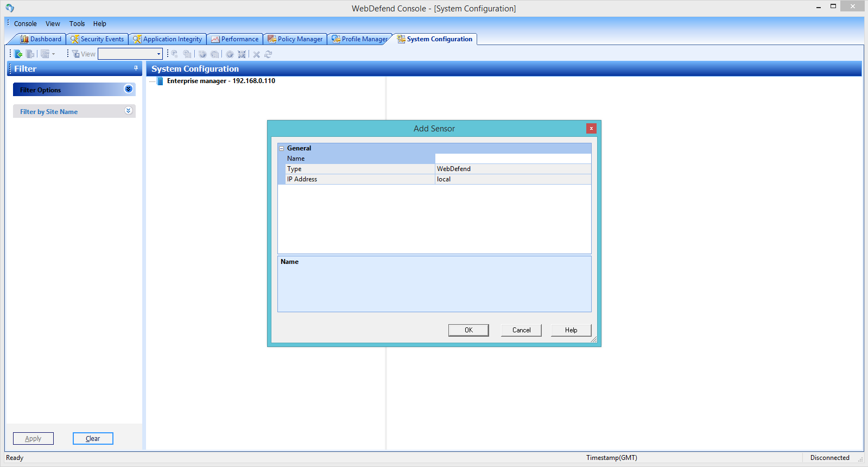Click the grayed globe toolbar icon

coord(230,54)
